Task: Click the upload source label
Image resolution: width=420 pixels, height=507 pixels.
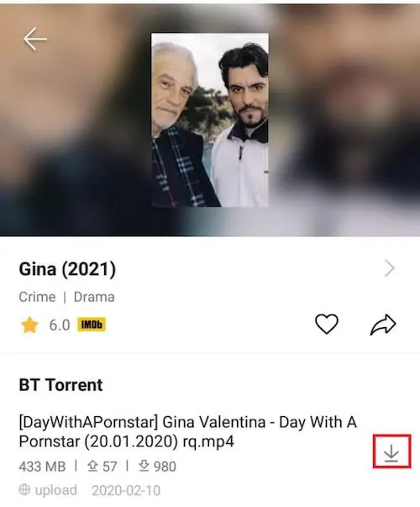Action: (x=56, y=490)
